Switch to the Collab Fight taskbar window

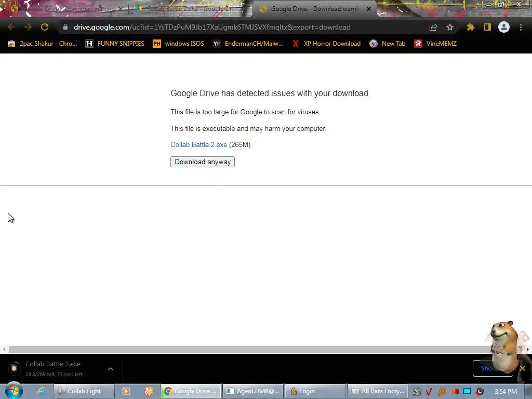tap(84, 391)
